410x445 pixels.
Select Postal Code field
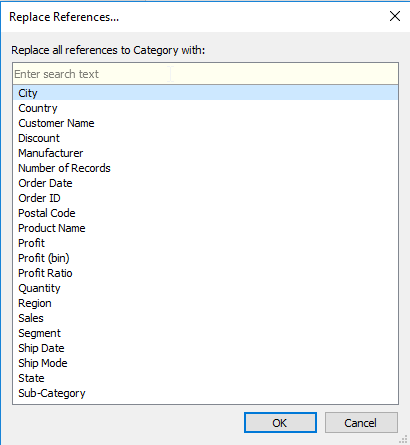coord(205,213)
